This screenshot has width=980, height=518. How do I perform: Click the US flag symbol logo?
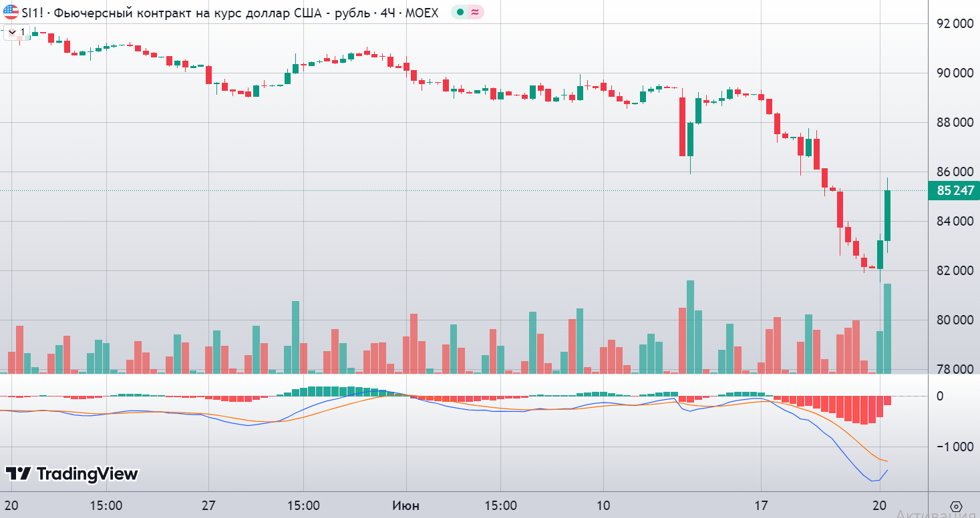coord(11,12)
